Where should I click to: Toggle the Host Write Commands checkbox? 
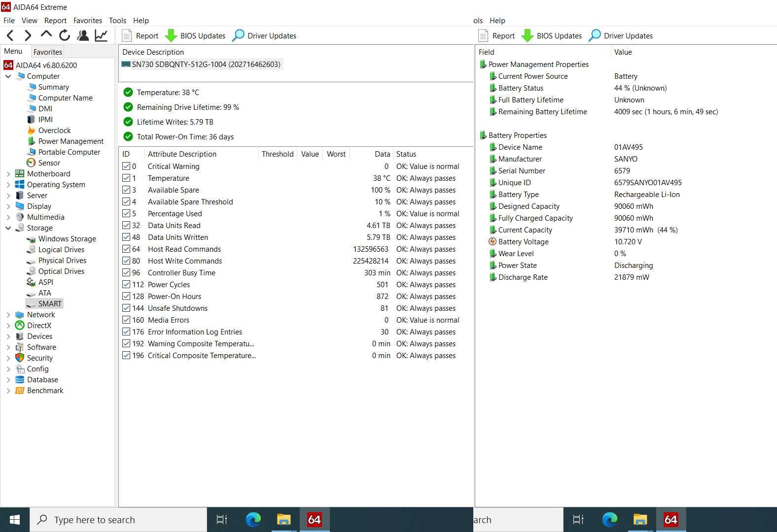(126, 261)
